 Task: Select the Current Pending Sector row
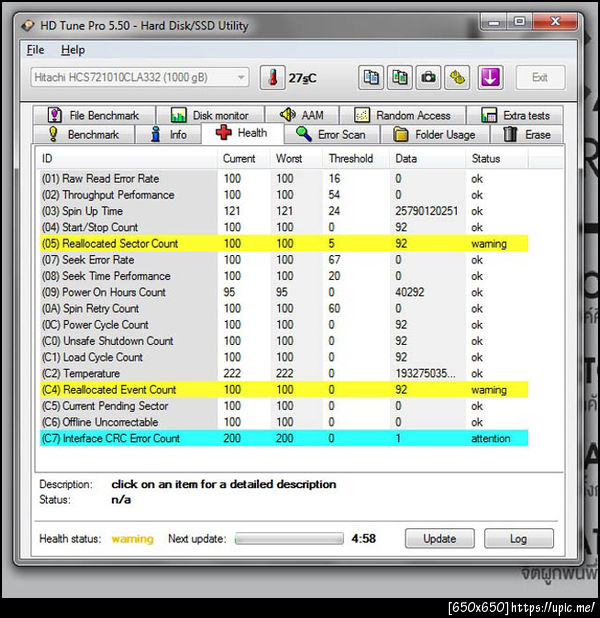coord(284,406)
